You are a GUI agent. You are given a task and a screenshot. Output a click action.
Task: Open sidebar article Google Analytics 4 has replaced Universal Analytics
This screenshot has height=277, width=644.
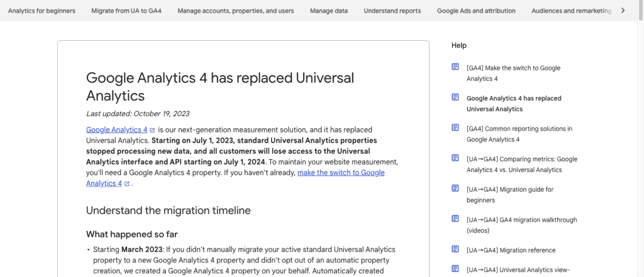[514, 104]
